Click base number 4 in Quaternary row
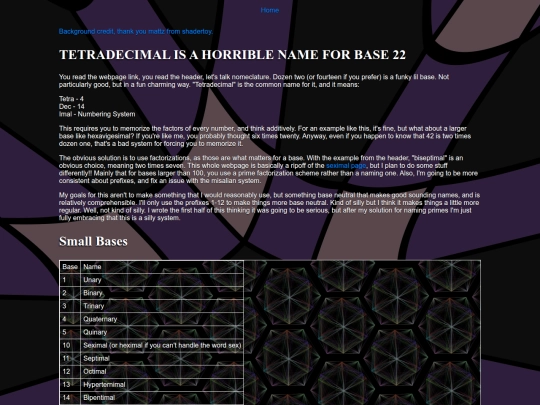The image size is (540, 405). point(70,319)
